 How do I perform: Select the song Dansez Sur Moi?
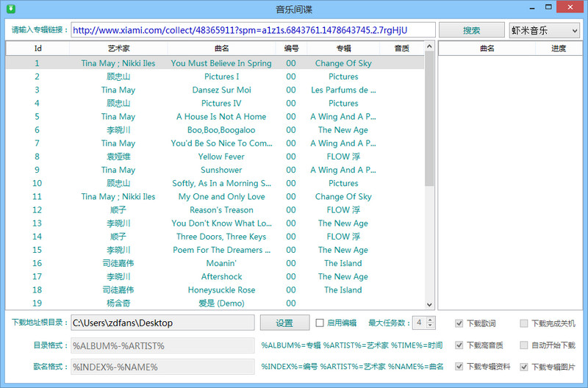[221, 90]
